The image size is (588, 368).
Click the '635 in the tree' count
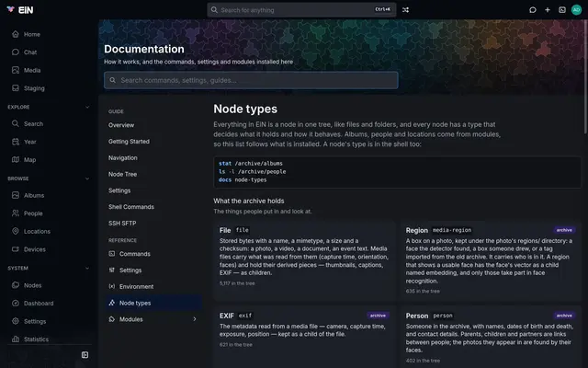pyautogui.click(x=423, y=292)
